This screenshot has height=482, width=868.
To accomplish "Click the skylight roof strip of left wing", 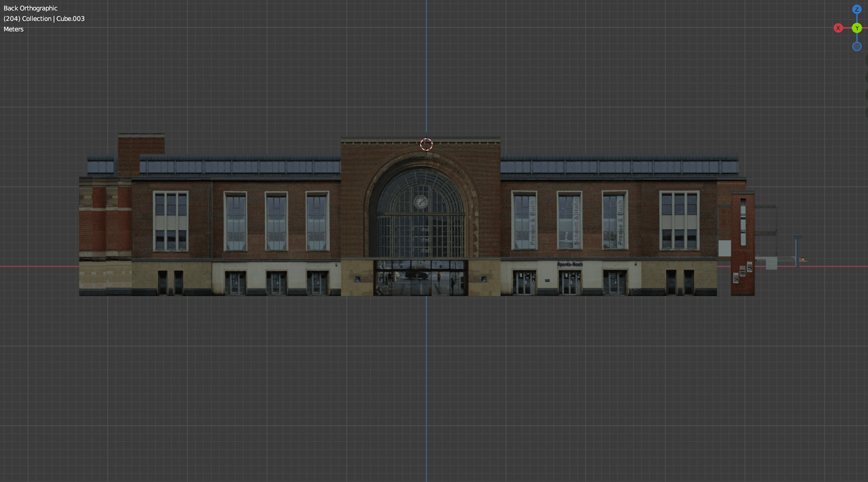I will tap(240, 167).
